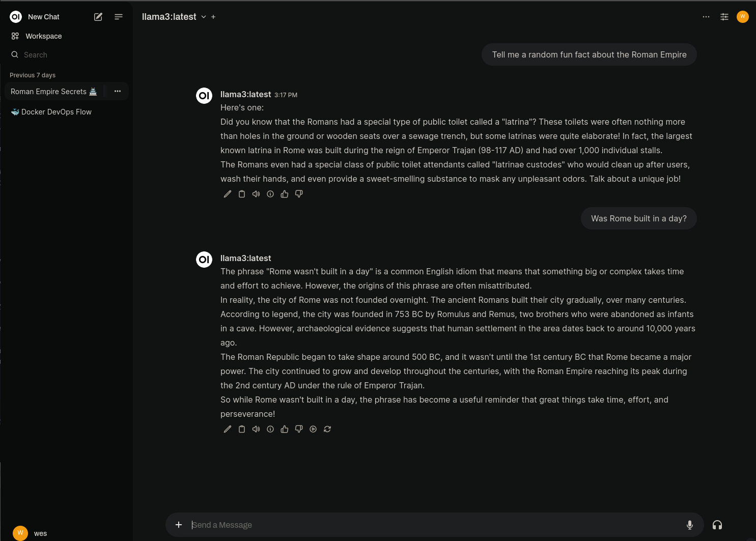This screenshot has width=756, height=541.
Task: Edit the first llama3 response
Action: point(228,194)
